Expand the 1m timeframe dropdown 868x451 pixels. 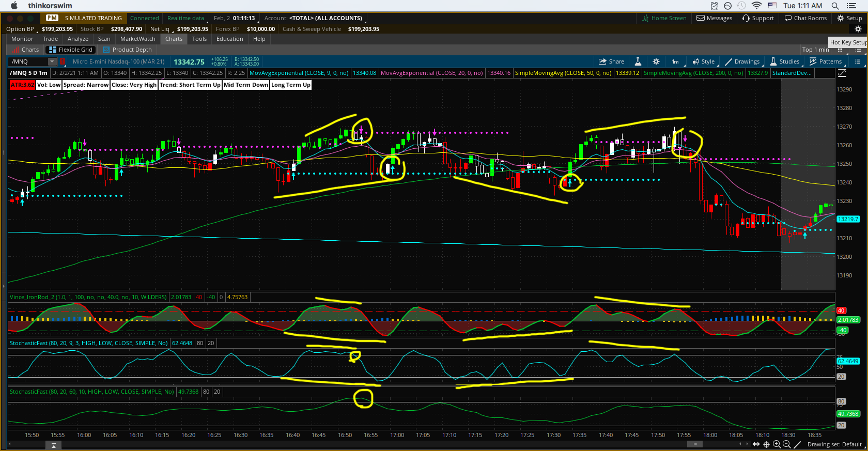click(676, 61)
